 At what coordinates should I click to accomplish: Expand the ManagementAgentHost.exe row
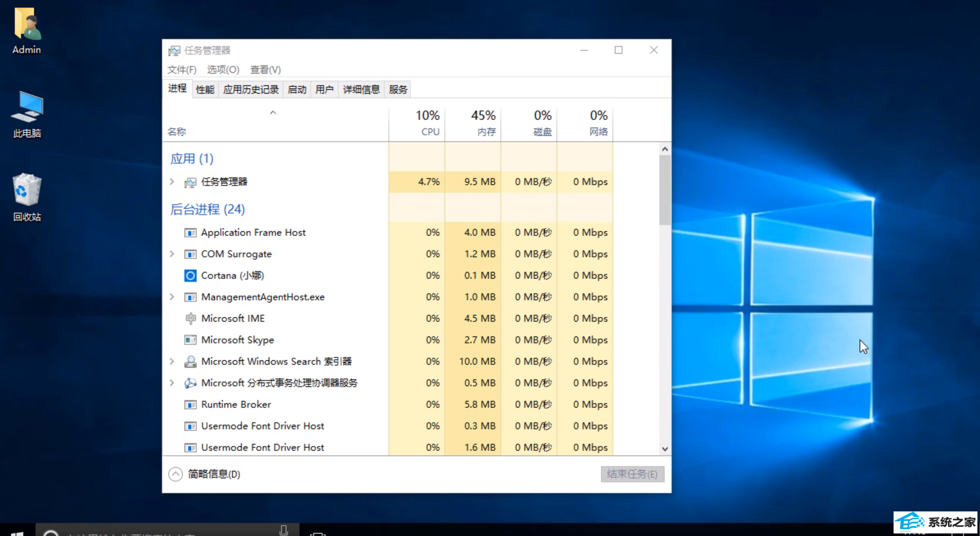(x=172, y=297)
